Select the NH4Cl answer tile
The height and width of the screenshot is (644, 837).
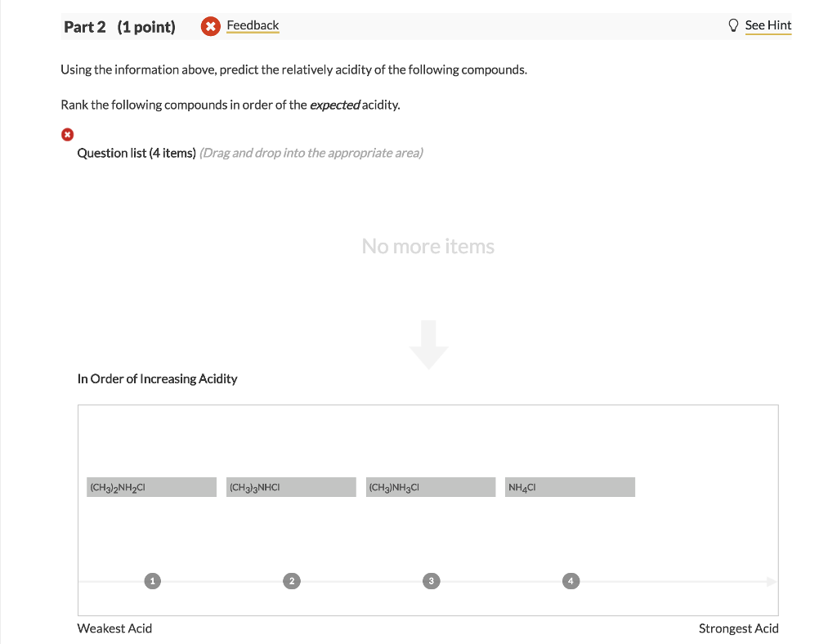point(570,488)
